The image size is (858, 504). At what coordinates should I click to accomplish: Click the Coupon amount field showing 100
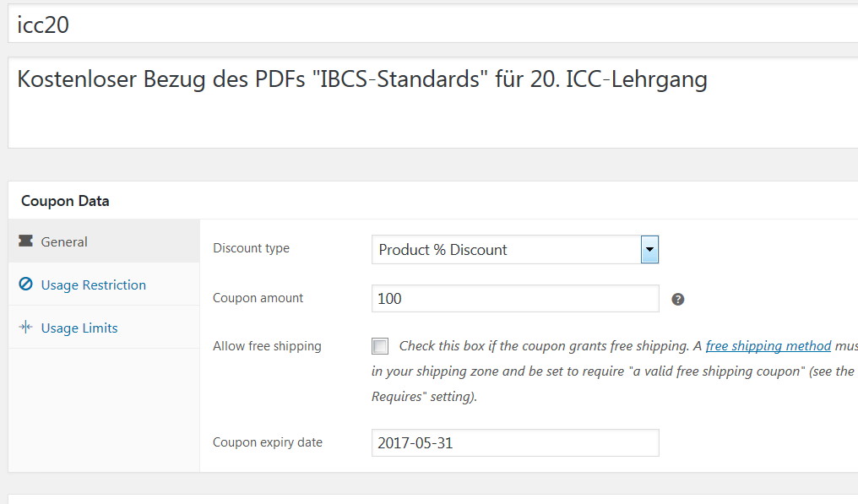(x=515, y=298)
